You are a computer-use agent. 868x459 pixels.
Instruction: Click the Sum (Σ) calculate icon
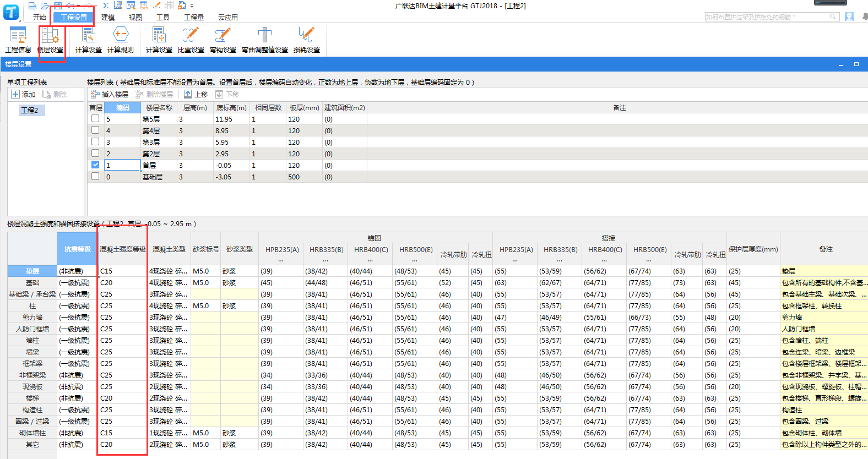[106, 6]
